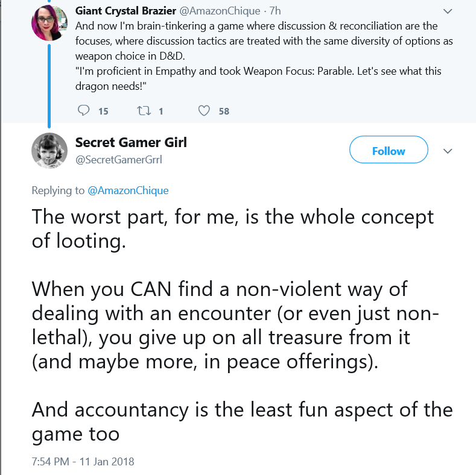Click the reply speech bubble icon

pos(83,111)
